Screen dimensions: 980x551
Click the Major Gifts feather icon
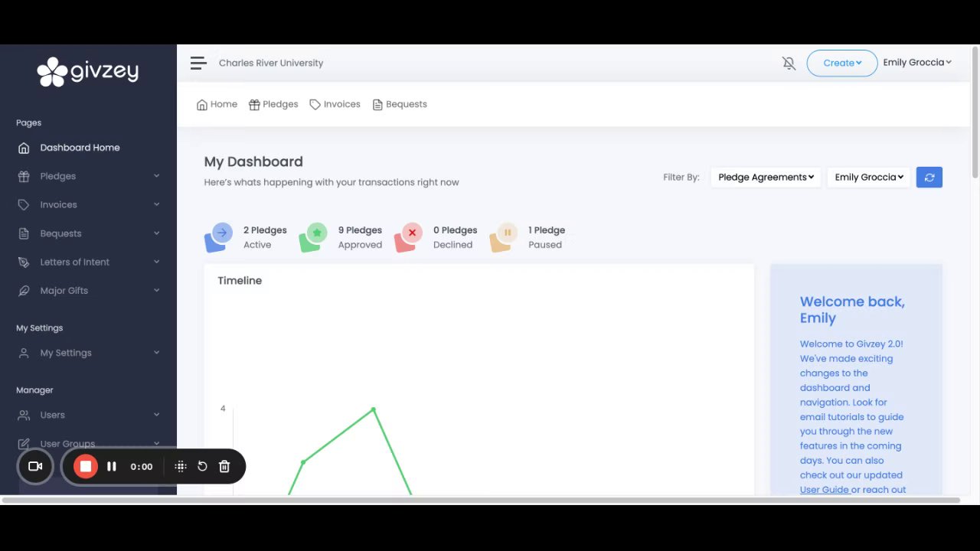[24, 291]
